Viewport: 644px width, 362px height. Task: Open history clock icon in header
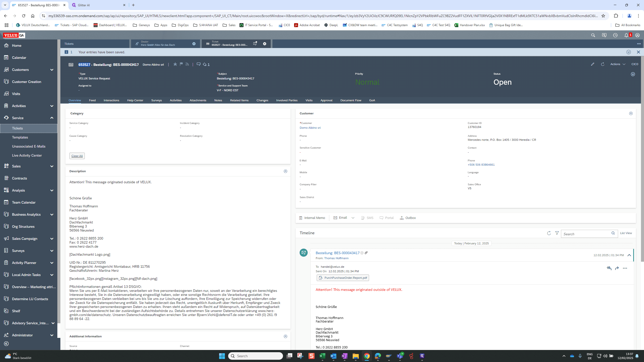coord(615,35)
